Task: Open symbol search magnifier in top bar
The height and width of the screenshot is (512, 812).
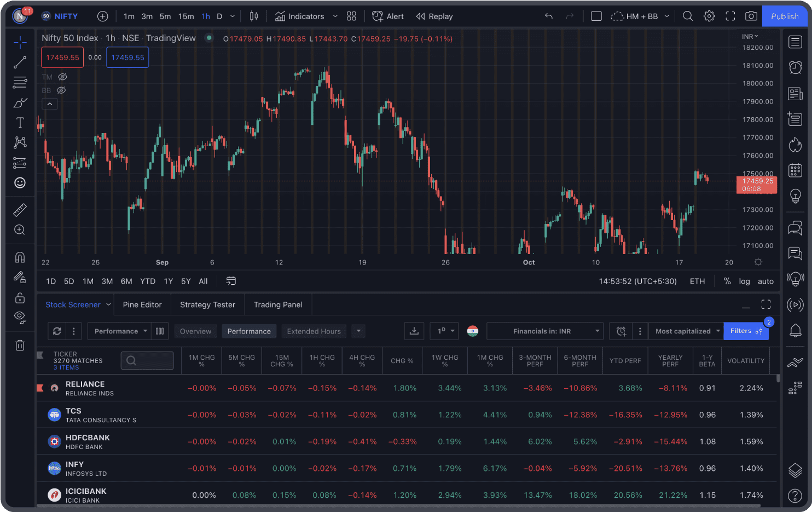Action: click(688, 16)
